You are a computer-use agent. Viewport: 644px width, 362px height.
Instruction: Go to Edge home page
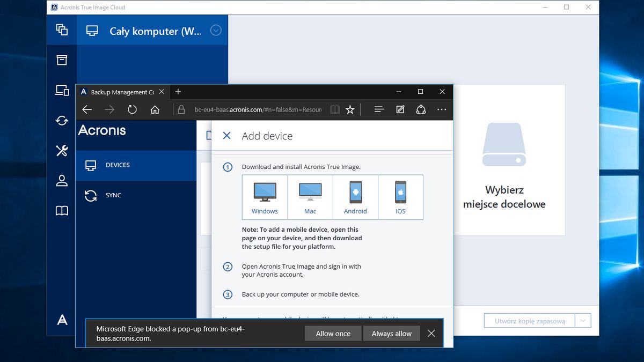155,109
